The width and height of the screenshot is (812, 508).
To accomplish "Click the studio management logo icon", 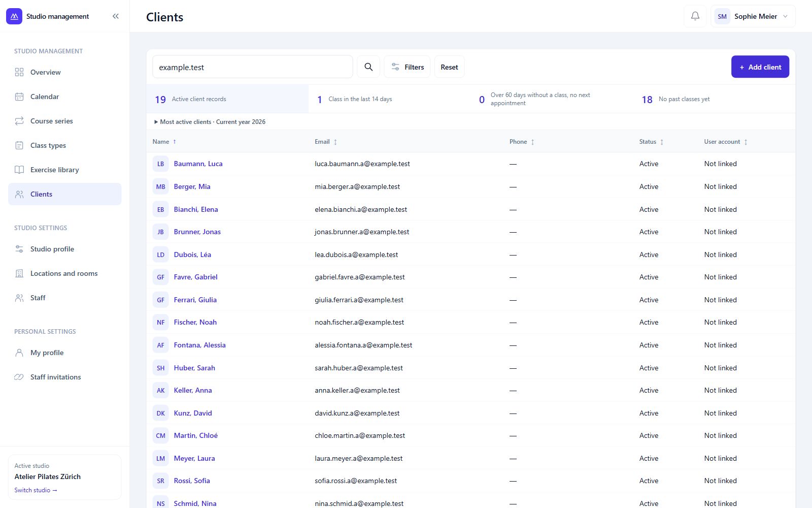I will click(14, 16).
